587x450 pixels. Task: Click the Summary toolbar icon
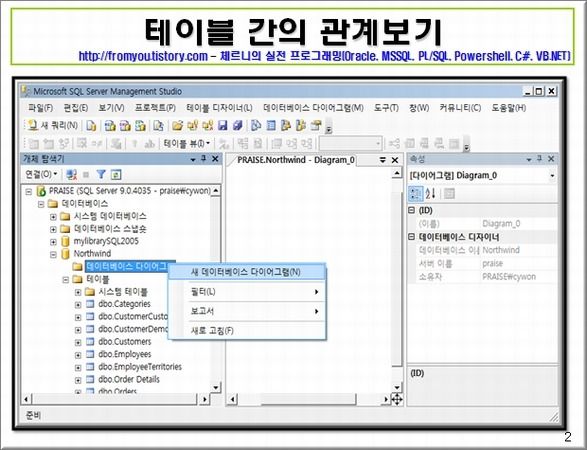[271, 126]
